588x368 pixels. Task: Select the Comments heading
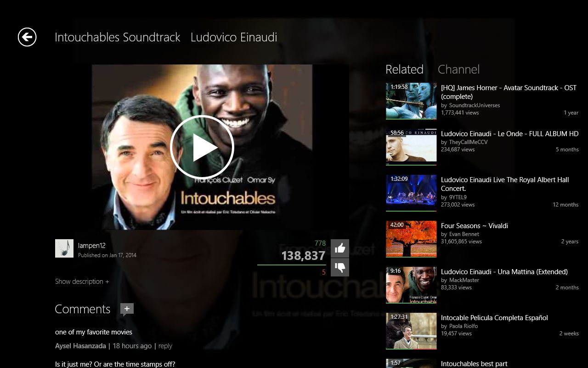(x=83, y=309)
